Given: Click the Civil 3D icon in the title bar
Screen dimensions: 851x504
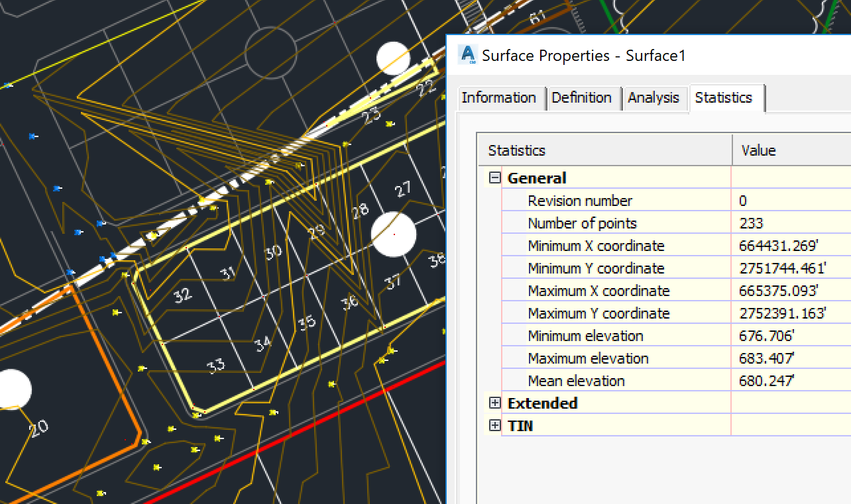Looking at the screenshot, I should pos(467,56).
